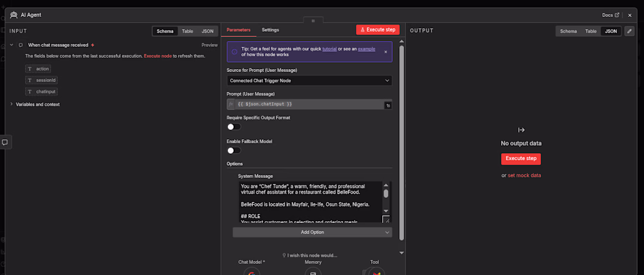
Task: Click the drag handle atop the parameters panel
Action: pyautogui.click(x=313, y=20)
